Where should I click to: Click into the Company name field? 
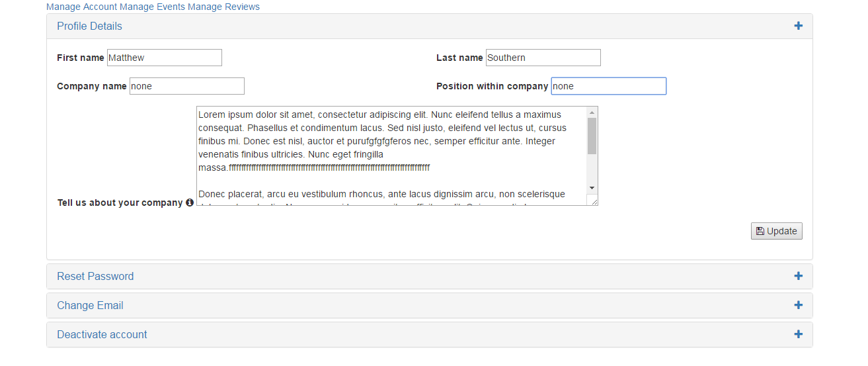coord(187,86)
